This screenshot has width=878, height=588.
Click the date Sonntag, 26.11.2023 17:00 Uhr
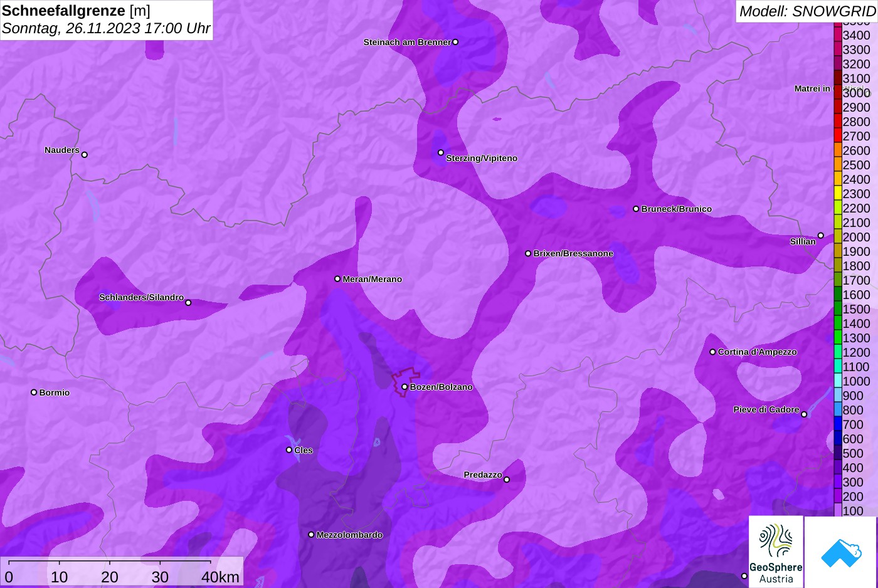coord(106,29)
